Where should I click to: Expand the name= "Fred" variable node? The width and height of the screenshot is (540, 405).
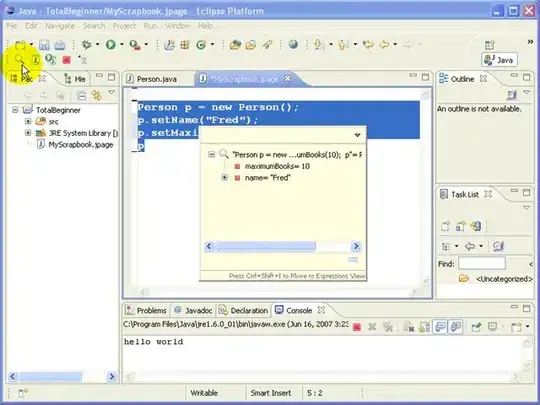[224, 177]
